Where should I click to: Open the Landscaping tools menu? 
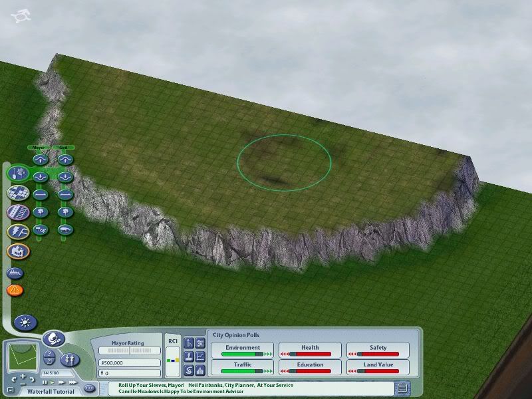(19, 173)
